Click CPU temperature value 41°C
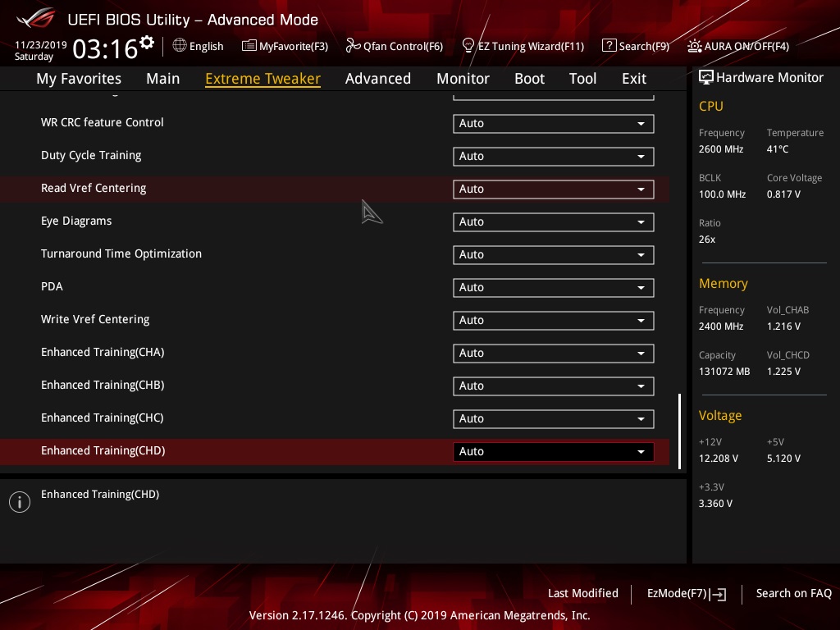This screenshot has width=840, height=630. (x=778, y=149)
